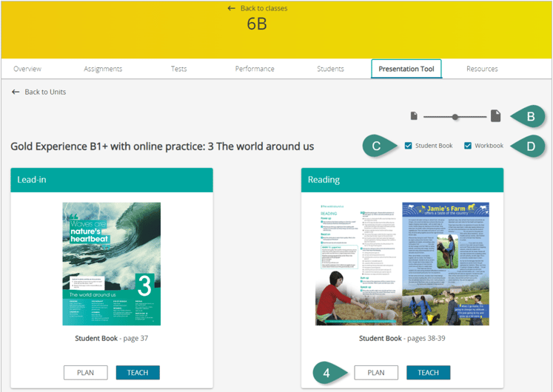Viewport: 553px width, 392px height.
Task: Select the Students tab
Action: point(330,69)
